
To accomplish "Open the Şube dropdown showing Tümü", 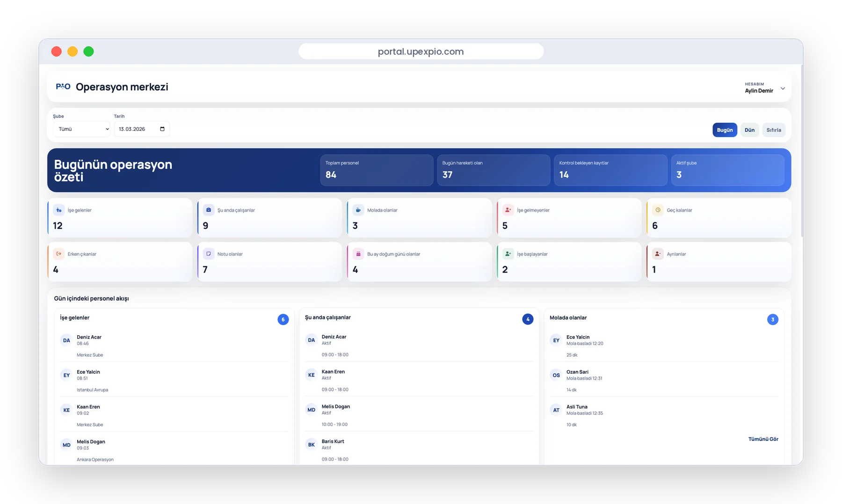I will (81, 129).
